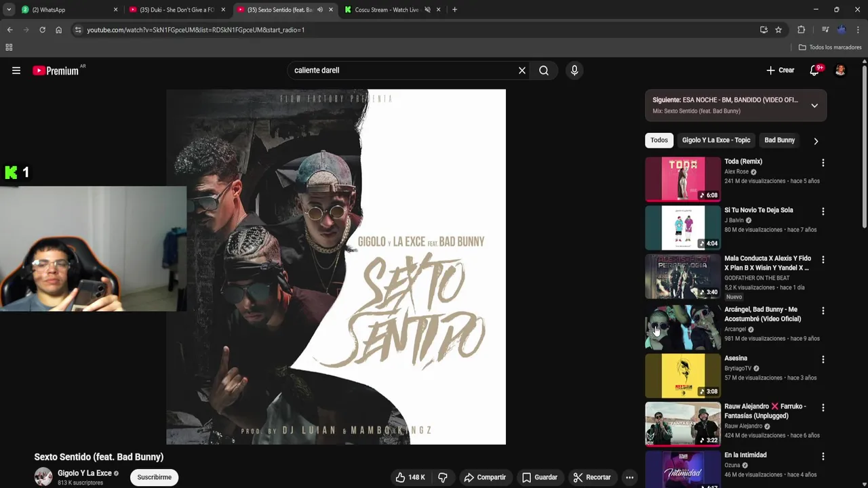This screenshot has height=488, width=868.
Task: Click the Compartir share button
Action: [x=485, y=477]
